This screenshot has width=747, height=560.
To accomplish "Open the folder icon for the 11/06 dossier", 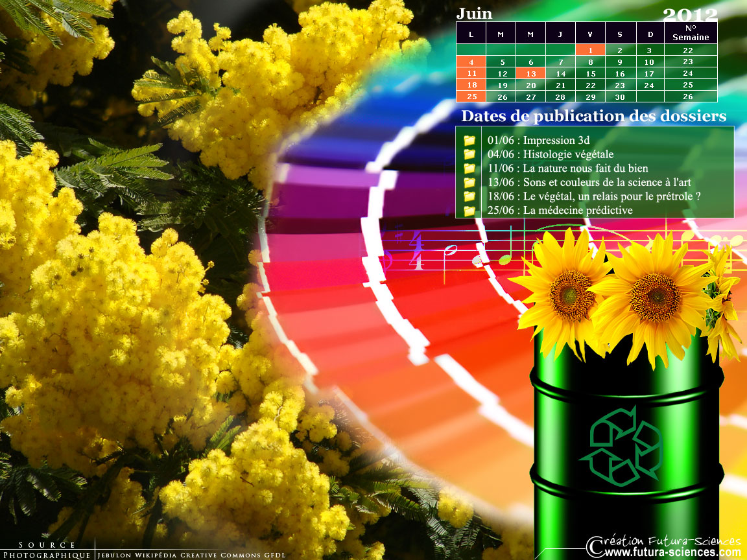I will pos(469,169).
